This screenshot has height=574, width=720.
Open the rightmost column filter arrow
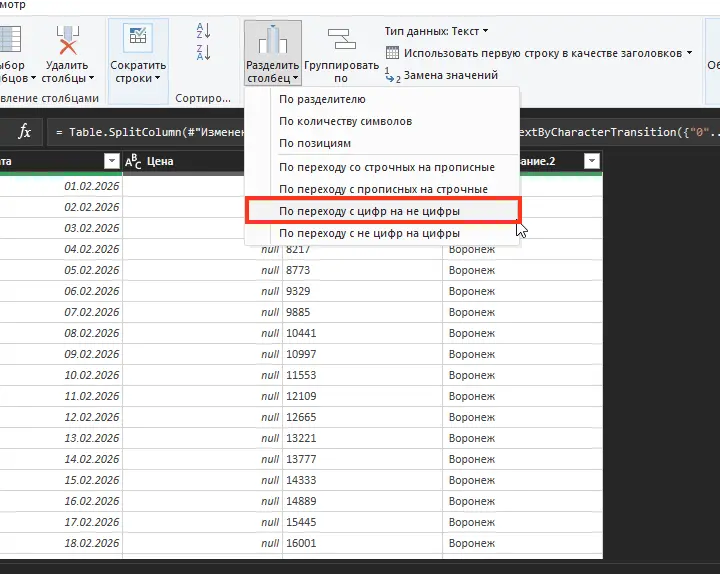[x=592, y=161]
